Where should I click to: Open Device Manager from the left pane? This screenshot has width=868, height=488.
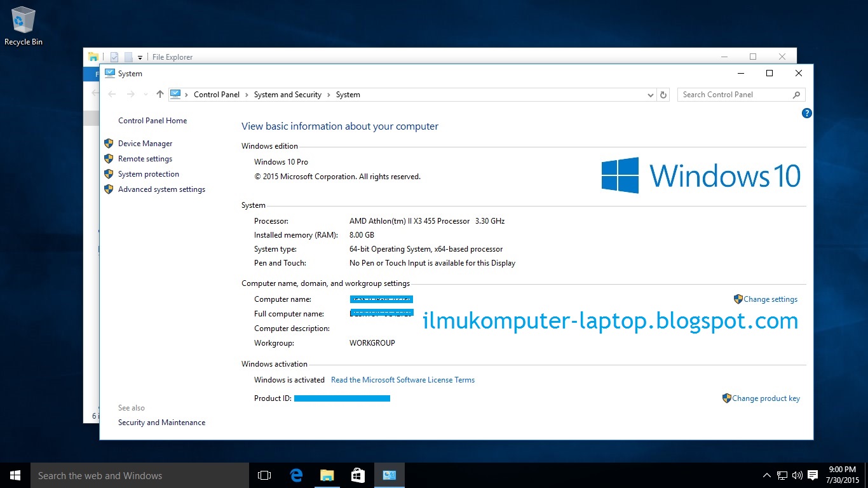tap(145, 144)
